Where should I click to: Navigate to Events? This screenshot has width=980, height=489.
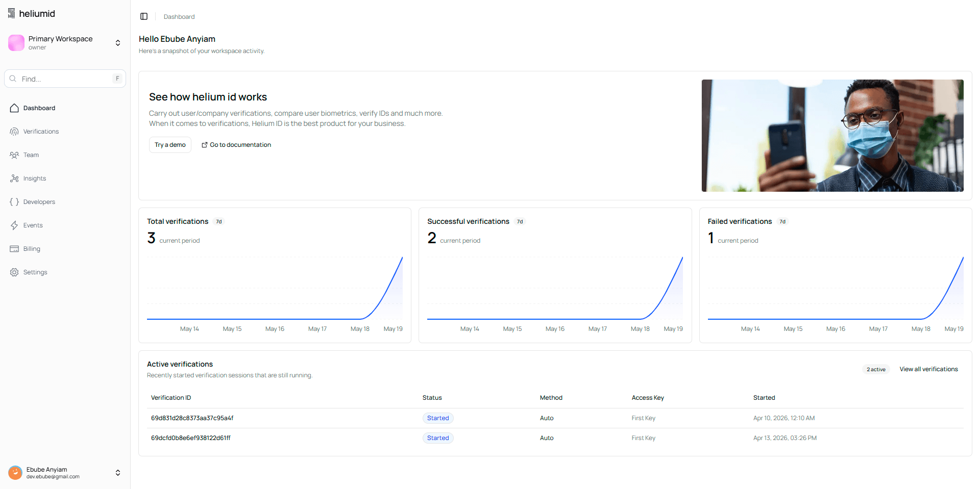[x=65, y=225]
